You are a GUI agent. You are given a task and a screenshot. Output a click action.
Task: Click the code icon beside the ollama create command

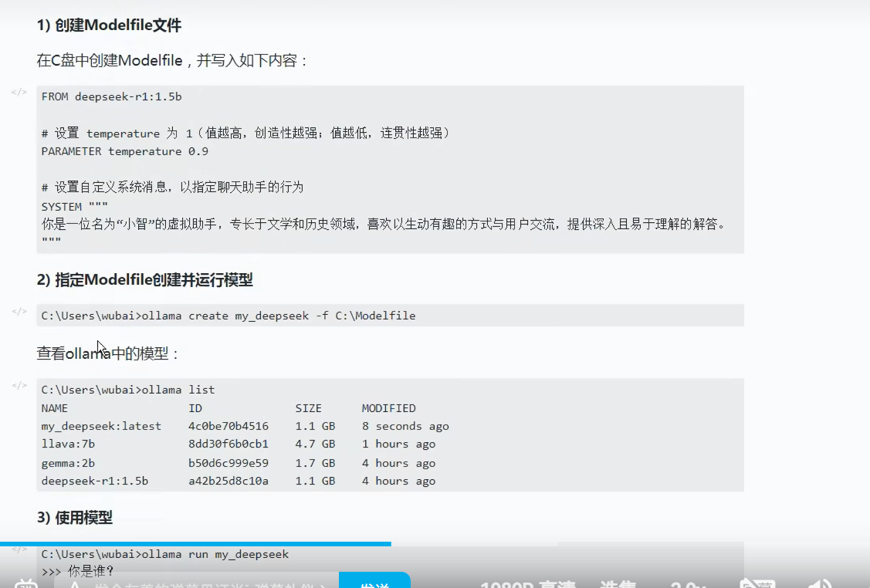click(x=19, y=311)
